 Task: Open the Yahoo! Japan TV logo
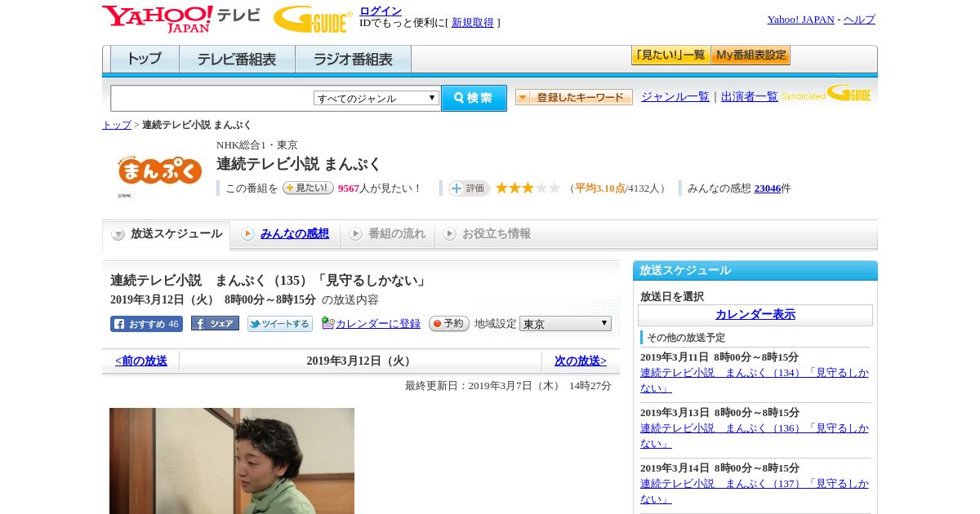click(x=181, y=19)
